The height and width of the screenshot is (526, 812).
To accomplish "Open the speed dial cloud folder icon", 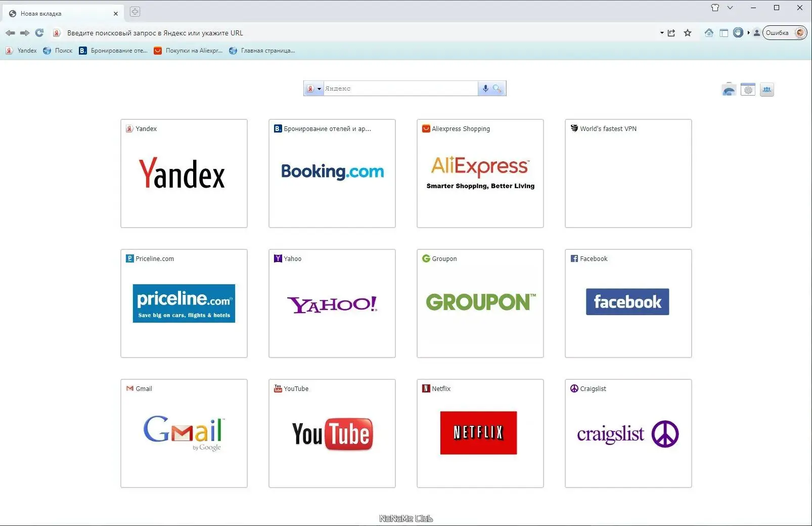I will point(729,90).
